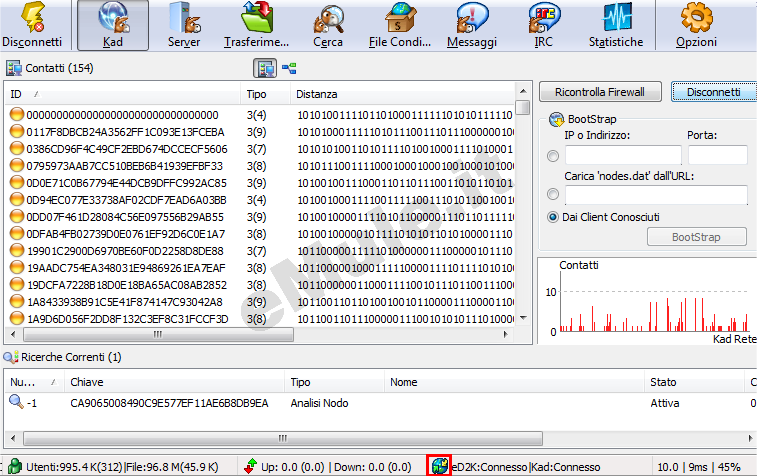The width and height of the screenshot is (757, 476).
Task: Sort searches by Stato column header
Action: coord(694,382)
